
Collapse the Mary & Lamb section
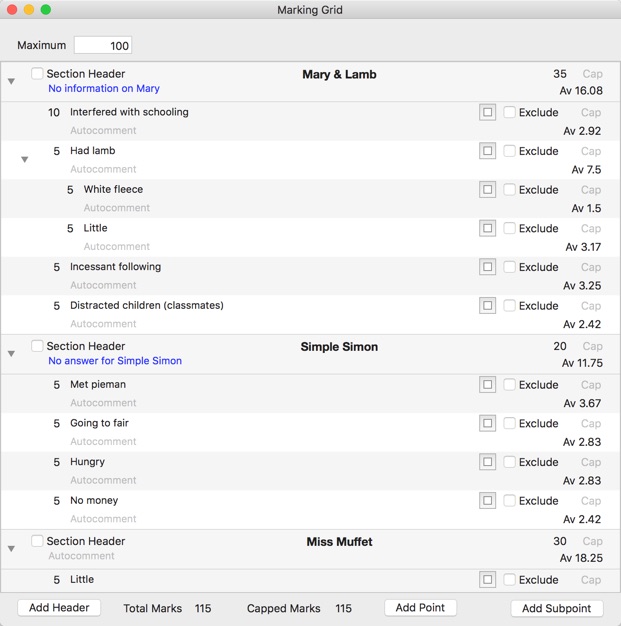pyautogui.click(x=12, y=81)
